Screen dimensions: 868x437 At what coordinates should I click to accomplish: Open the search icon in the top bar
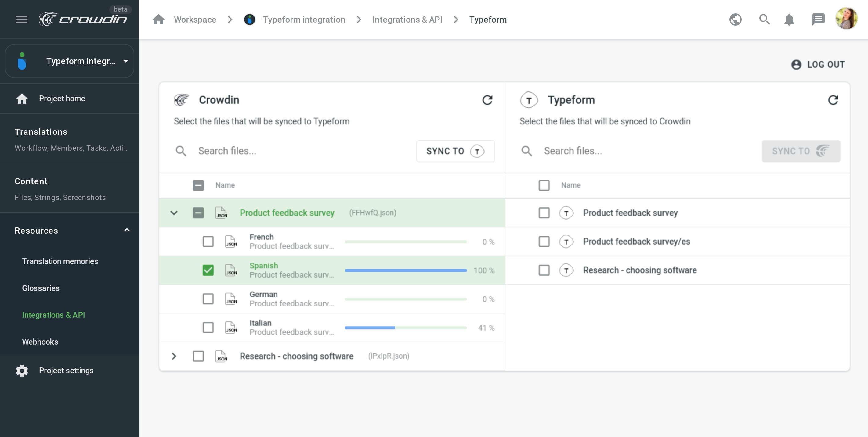coord(764,20)
